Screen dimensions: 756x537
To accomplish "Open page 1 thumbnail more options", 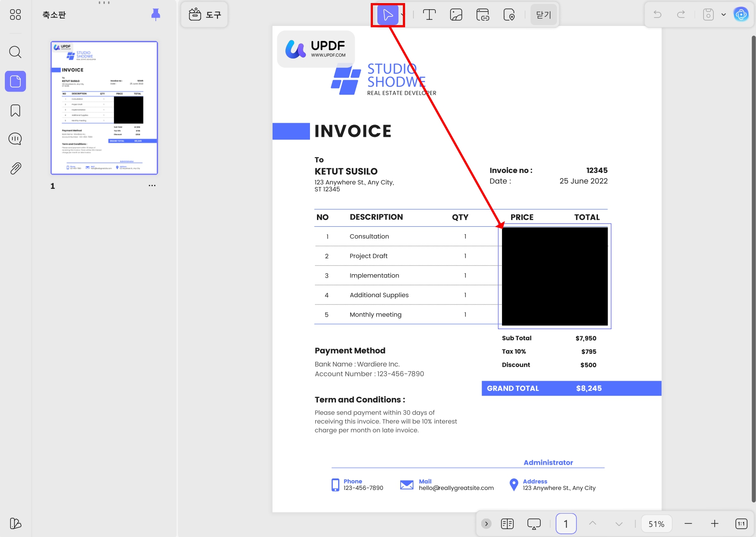I will (152, 186).
